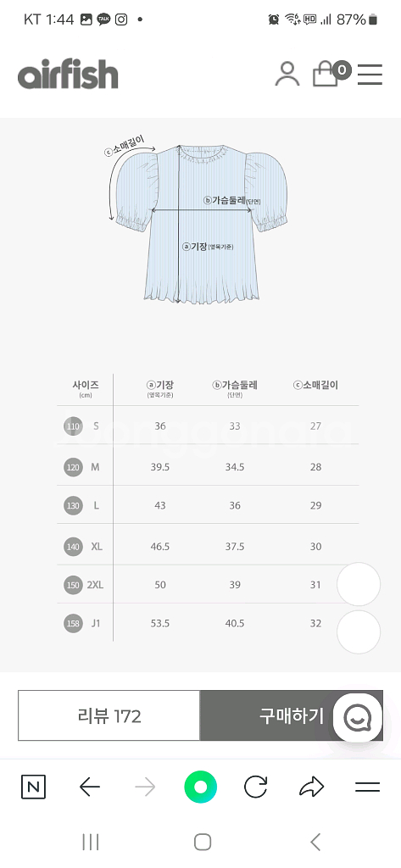
Task: Tap the green circle Naver search button
Action: tap(200, 787)
